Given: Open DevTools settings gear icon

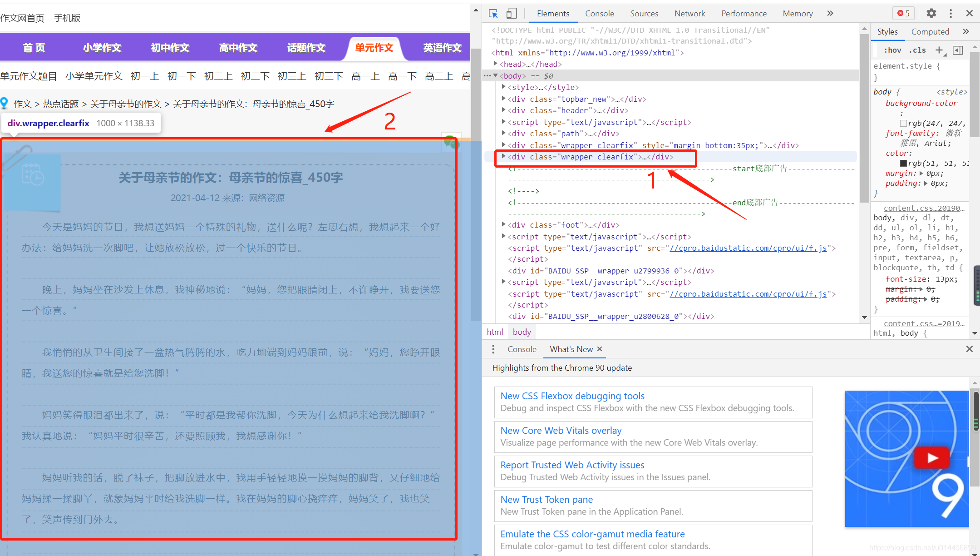Looking at the screenshot, I should (x=931, y=13).
